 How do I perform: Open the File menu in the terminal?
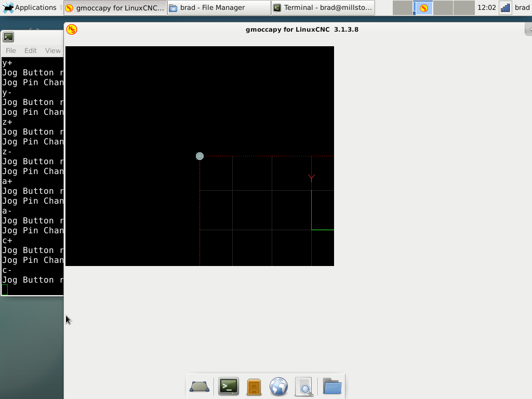pyautogui.click(x=11, y=50)
